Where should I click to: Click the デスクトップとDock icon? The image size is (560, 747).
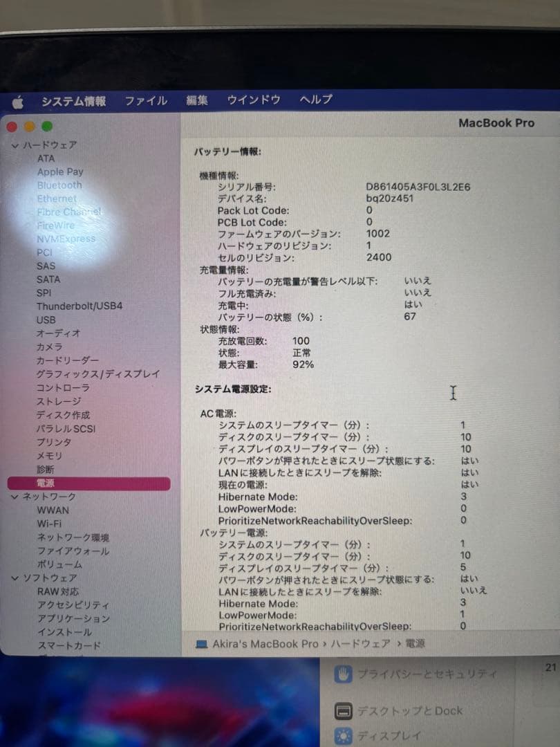(x=342, y=710)
